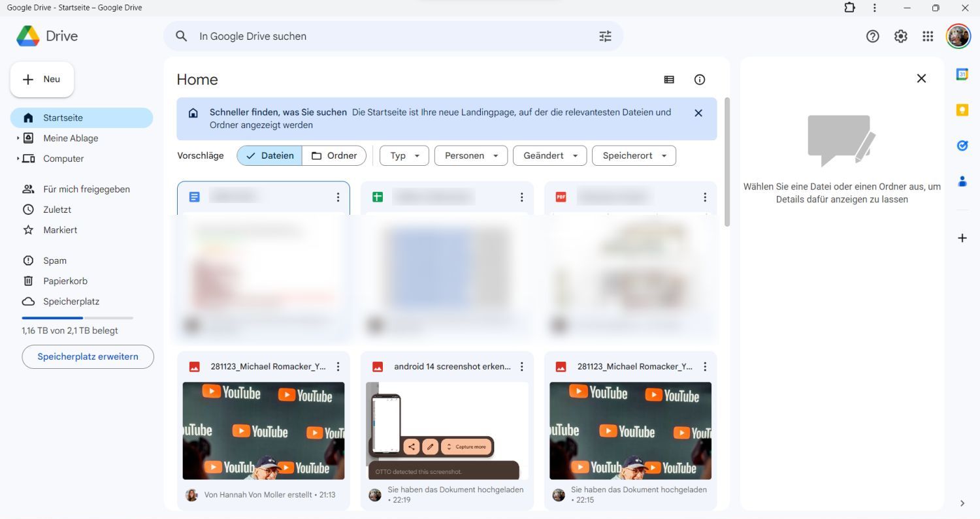Expand the Meine Ablage tree arrow
980x519 pixels.
(x=18, y=138)
